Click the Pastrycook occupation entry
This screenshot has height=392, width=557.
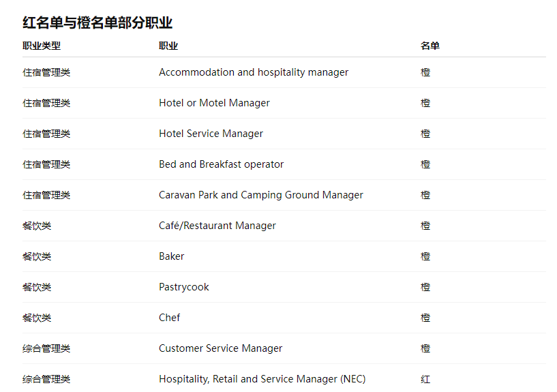point(183,287)
